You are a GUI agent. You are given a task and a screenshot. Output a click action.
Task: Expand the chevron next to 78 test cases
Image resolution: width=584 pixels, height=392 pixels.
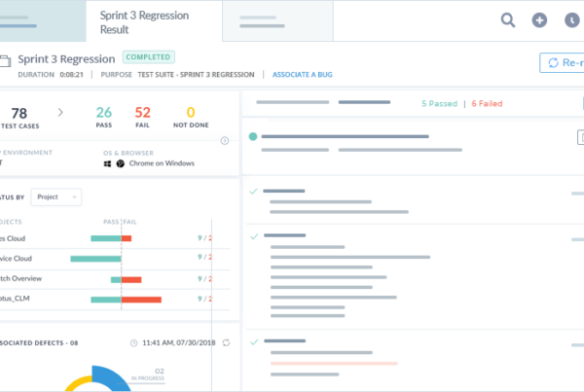[60, 113]
